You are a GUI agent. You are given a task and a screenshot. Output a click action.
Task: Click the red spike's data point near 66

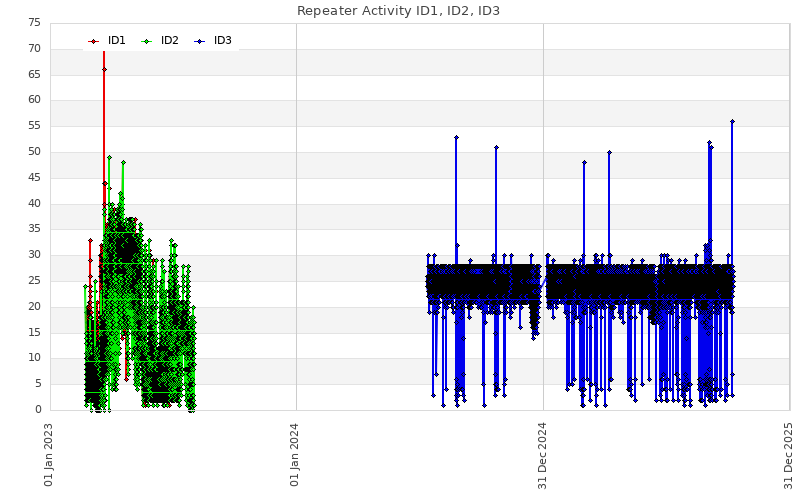(x=104, y=69)
